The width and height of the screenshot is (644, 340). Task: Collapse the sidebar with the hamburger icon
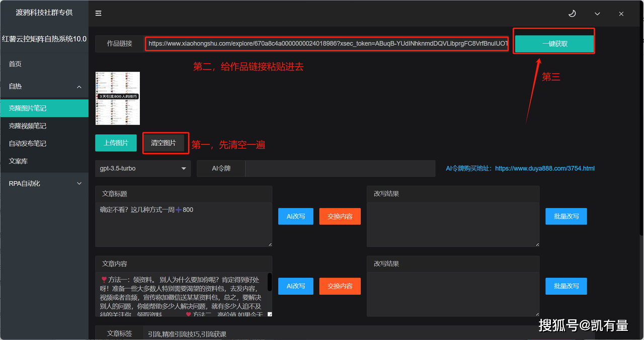click(99, 14)
